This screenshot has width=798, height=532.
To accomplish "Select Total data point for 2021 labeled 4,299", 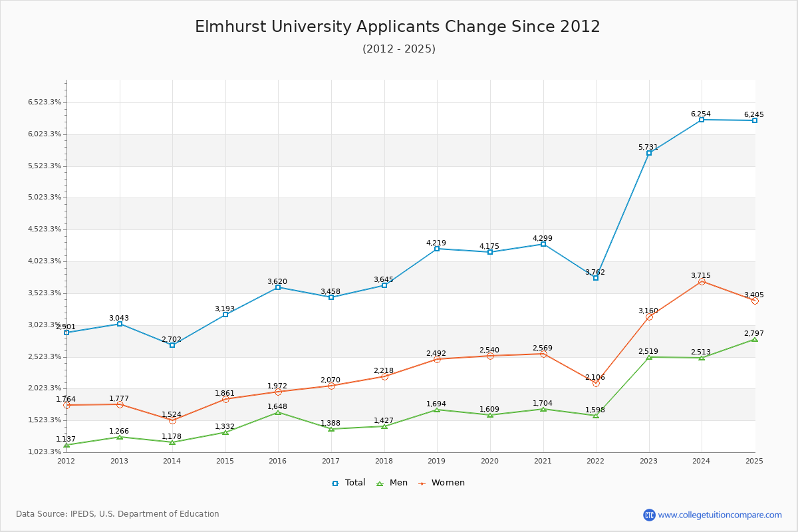I will pyautogui.click(x=543, y=244).
